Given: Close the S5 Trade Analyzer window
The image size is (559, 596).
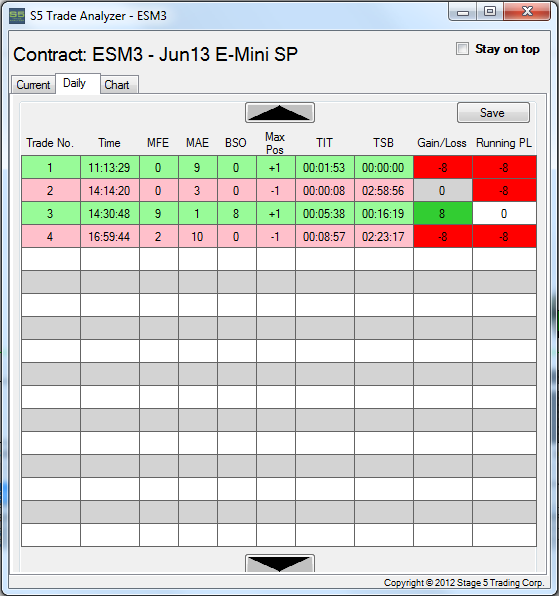Looking at the screenshot, I should coord(527,12).
